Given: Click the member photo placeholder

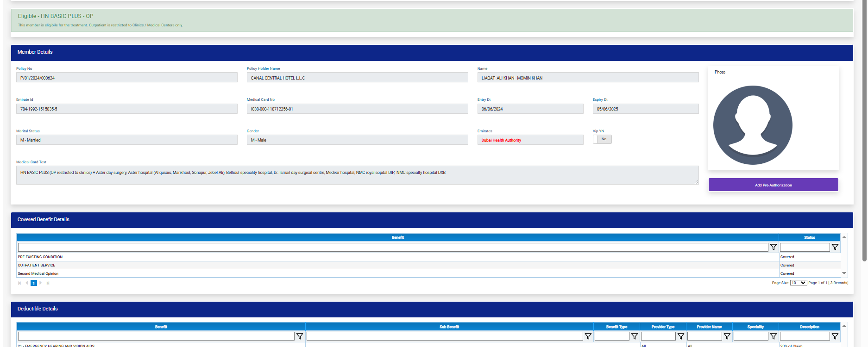Looking at the screenshot, I should [753, 125].
